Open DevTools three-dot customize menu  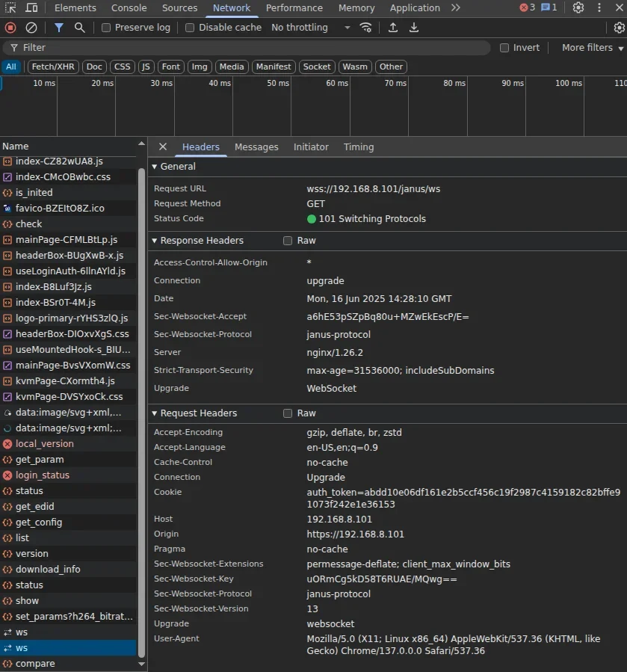[x=599, y=7]
